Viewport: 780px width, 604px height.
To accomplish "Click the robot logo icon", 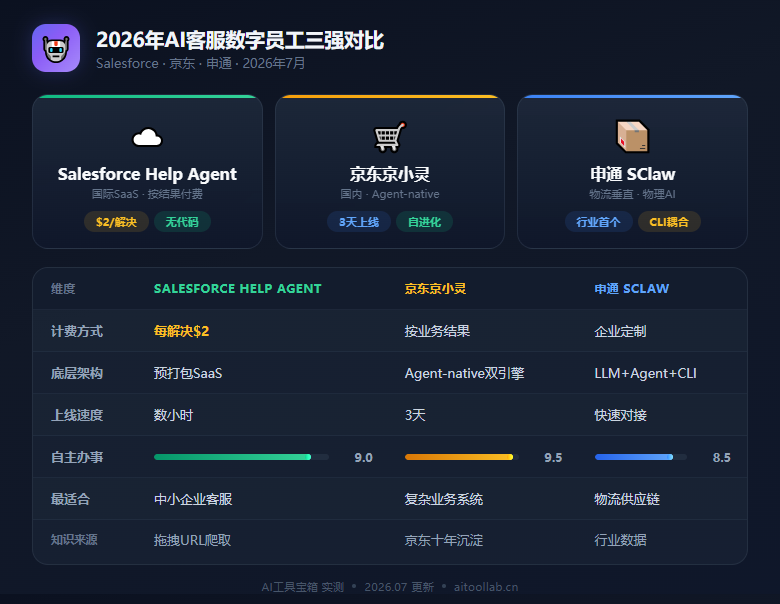I will pos(56,48).
